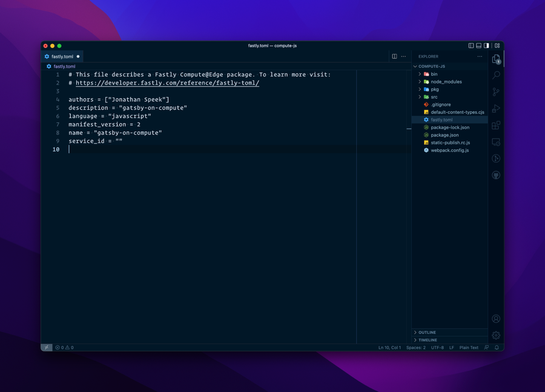This screenshot has height=392, width=545.
Task: Click the language = "javascript" line
Action: (110, 116)
